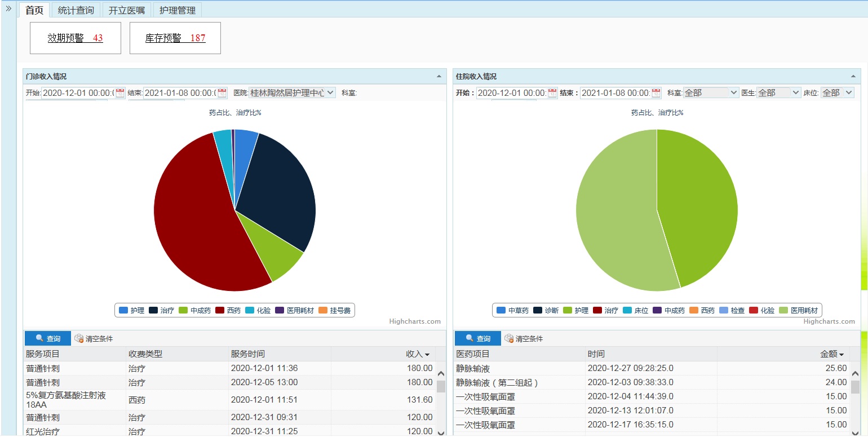Open calendar for outpatient start date
868x437 pixels.
click(120, 93)
